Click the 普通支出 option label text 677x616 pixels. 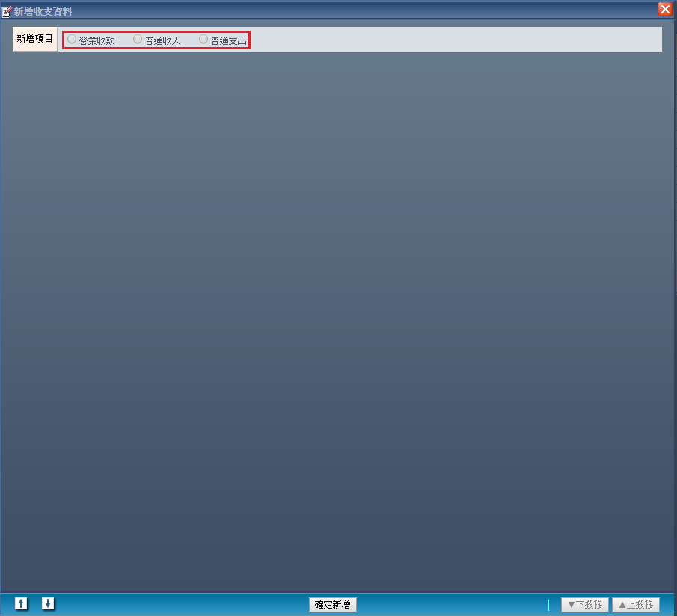pyautogui.click(x=228, y=40)
